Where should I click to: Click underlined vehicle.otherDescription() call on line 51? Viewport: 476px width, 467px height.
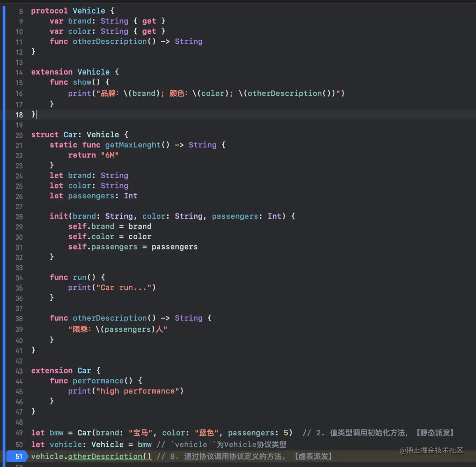91,457
